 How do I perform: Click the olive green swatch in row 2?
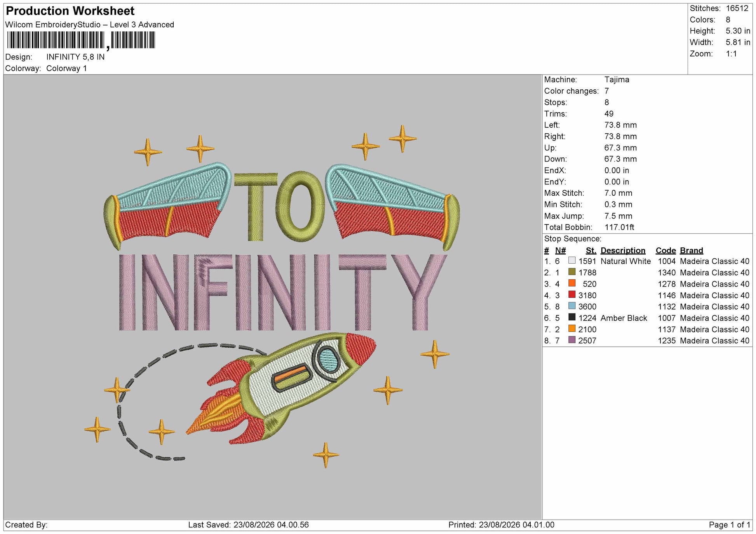[571, 272]
